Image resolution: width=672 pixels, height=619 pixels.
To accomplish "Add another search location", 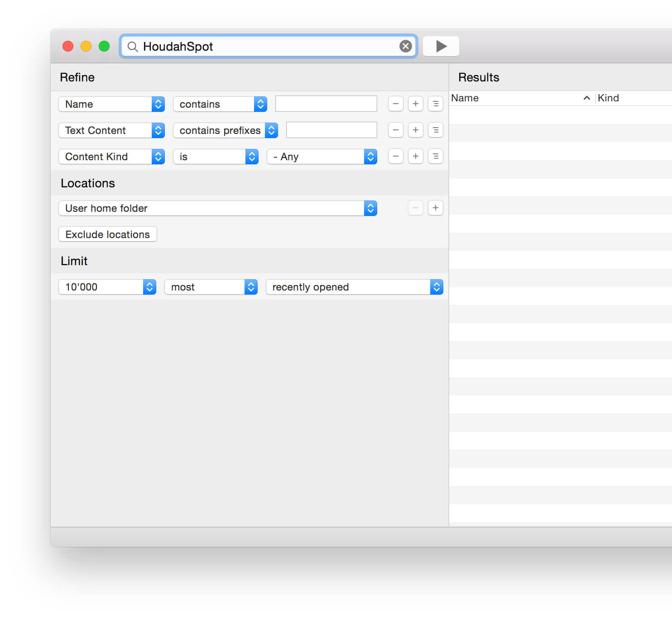I will [435, 208].
